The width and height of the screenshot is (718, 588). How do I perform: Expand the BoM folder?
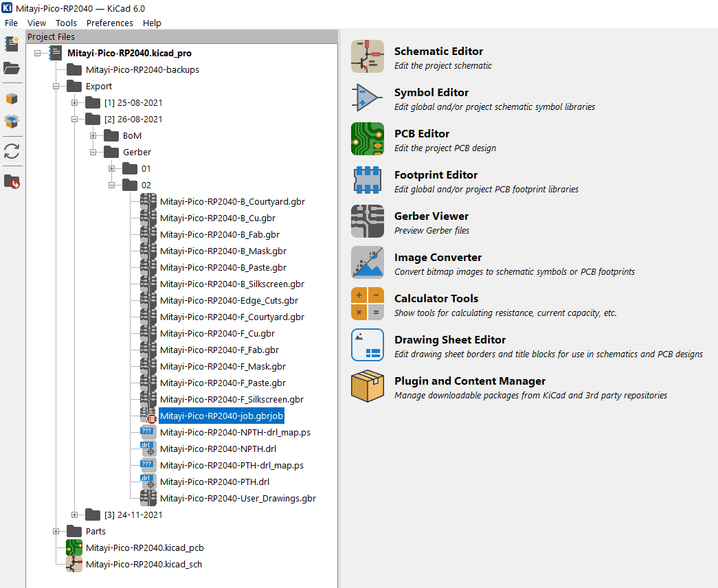[93, 135]
